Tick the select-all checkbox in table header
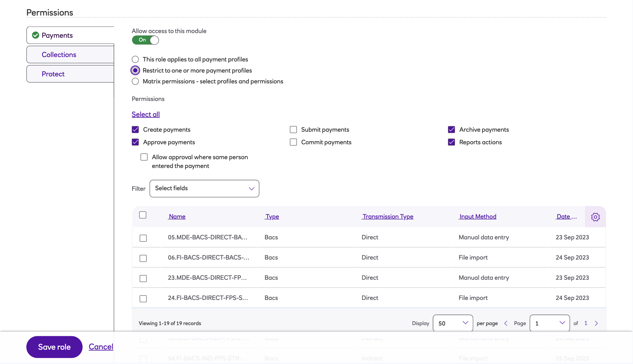Image resolution: width=633 pixels, height=364 pixels. click(x=143, y=215)
